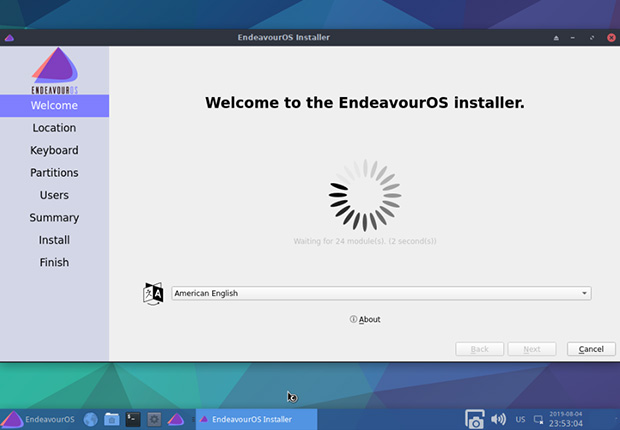Viewport: 620px width, 430px height.
Task: Launch the web browser globe icon
Action: click(x=91, y=419)
